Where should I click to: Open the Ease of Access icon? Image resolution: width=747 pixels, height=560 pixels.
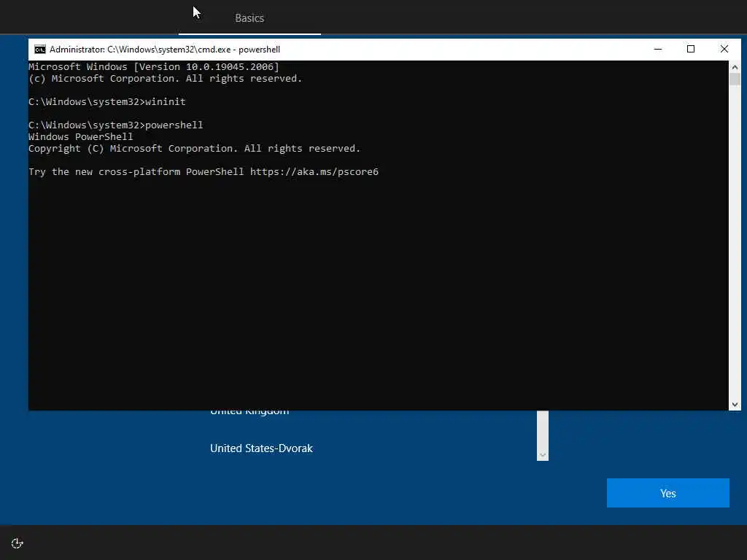point(18,542)
